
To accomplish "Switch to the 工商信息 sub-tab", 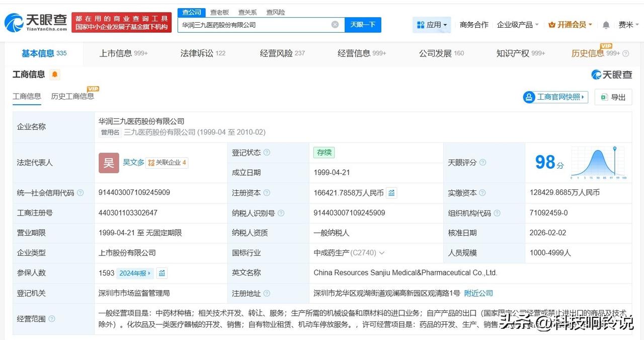I will click(x=27, y=96).
